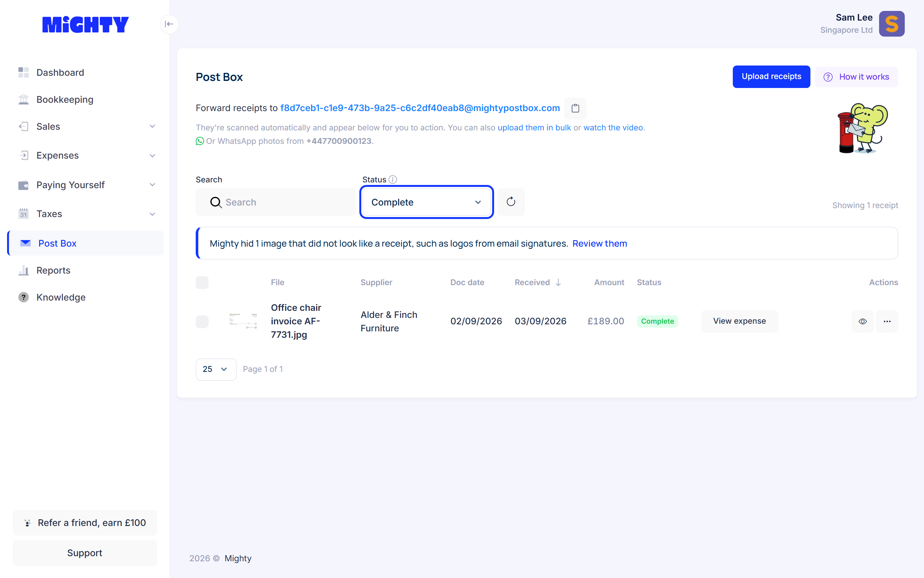Click the Reports bar chart icon
Viewport: 924px width, 578px height.
(x=24, y=270)
